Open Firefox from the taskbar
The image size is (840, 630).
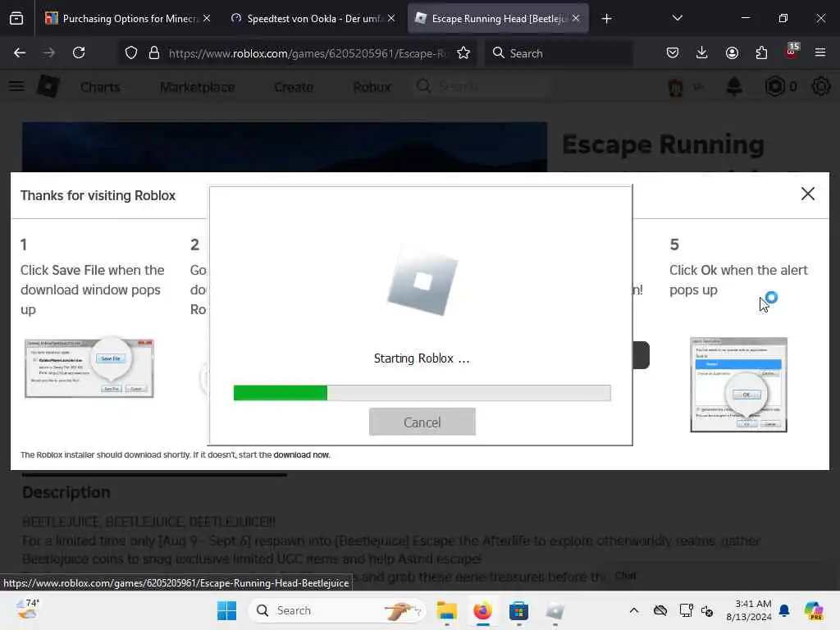coord(482,610)
